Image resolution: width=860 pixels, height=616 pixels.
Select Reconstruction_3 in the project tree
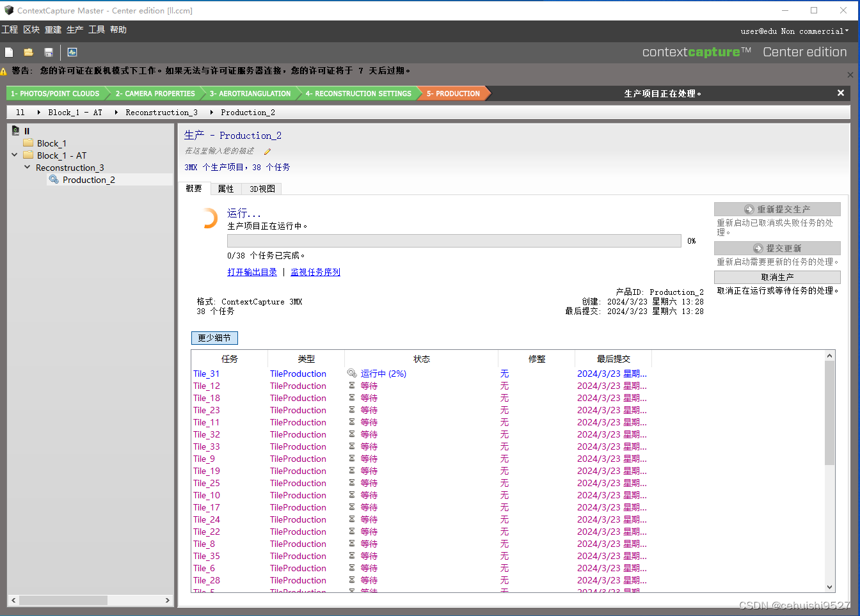(70, 168)
